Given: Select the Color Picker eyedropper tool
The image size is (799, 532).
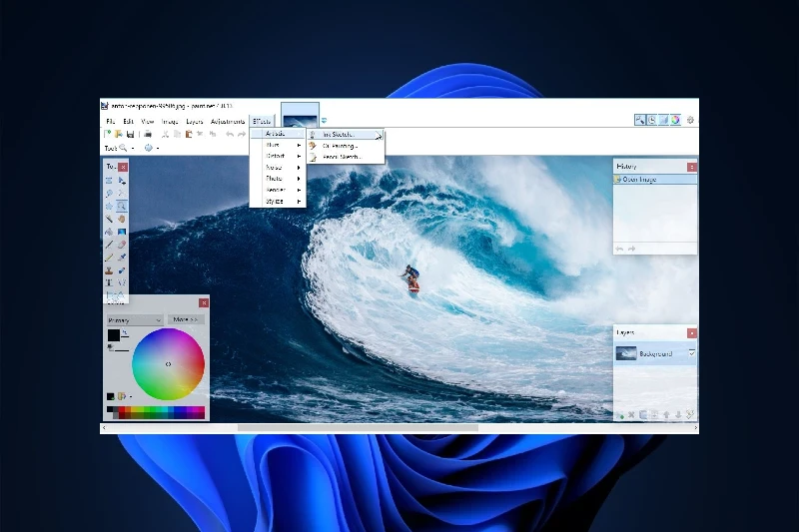Looking at the screenshot, I should click(121, 258).
